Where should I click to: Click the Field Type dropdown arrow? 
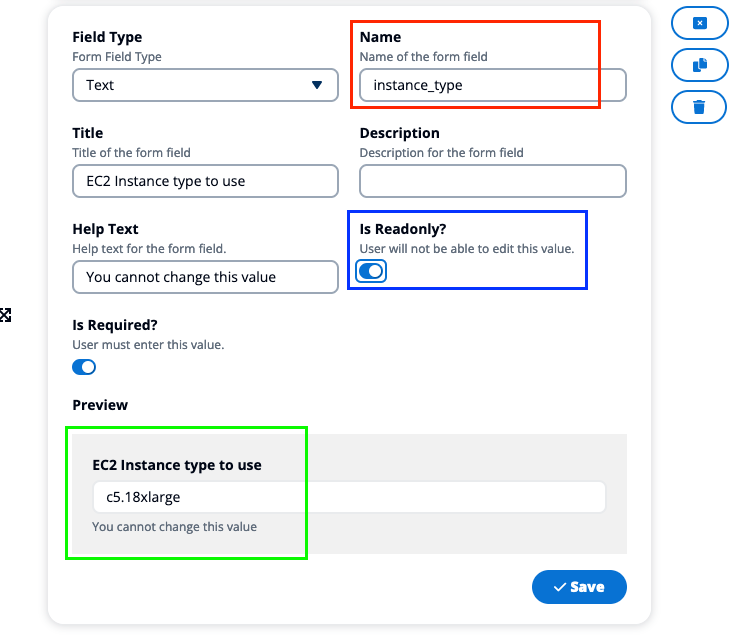[x=317, y=85]
